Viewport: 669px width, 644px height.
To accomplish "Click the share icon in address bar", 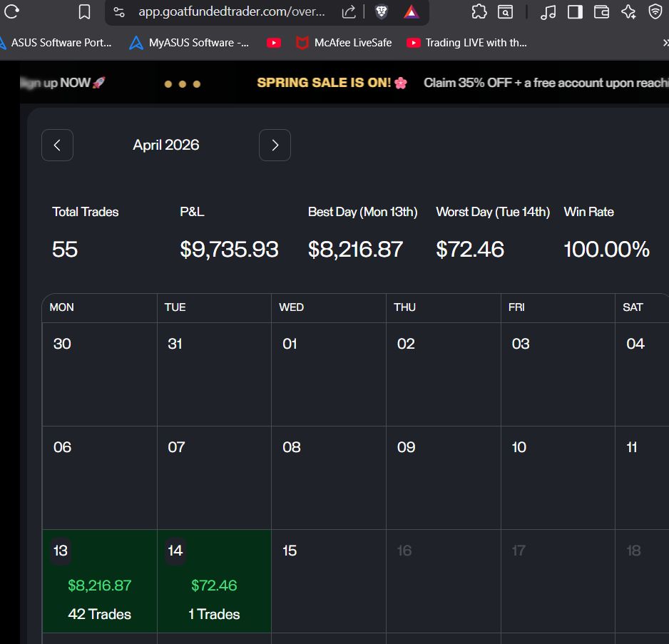I will pyautogui.click(x=349, y=11).
